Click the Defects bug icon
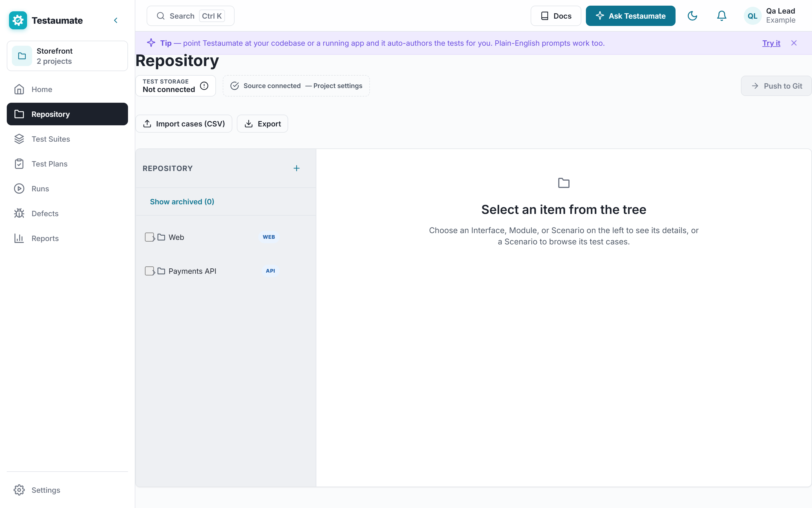The width and height of the screenshot is (812, 508). [x=19, y=214]
